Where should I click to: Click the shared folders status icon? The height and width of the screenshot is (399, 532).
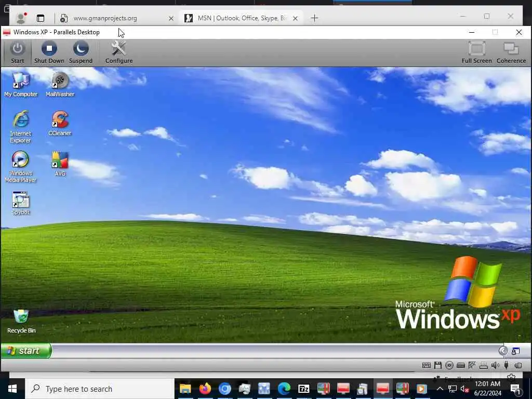tap(518, 365)
